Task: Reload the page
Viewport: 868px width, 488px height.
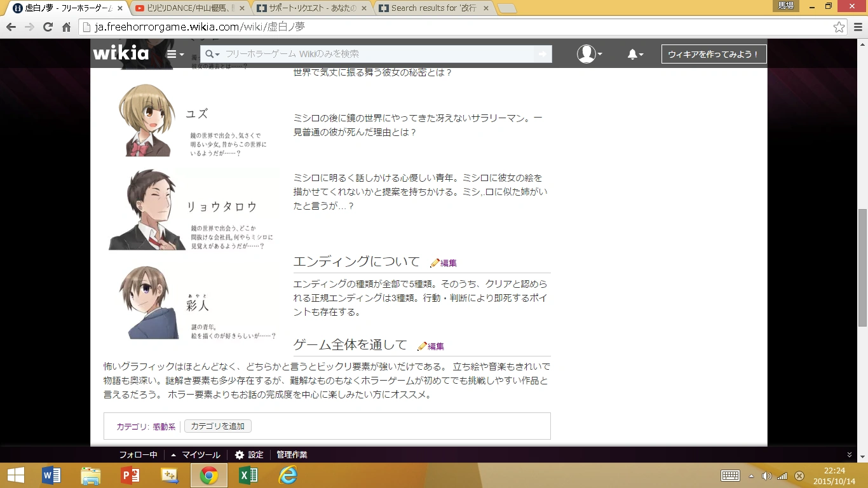Action: (x=48, y=27)
